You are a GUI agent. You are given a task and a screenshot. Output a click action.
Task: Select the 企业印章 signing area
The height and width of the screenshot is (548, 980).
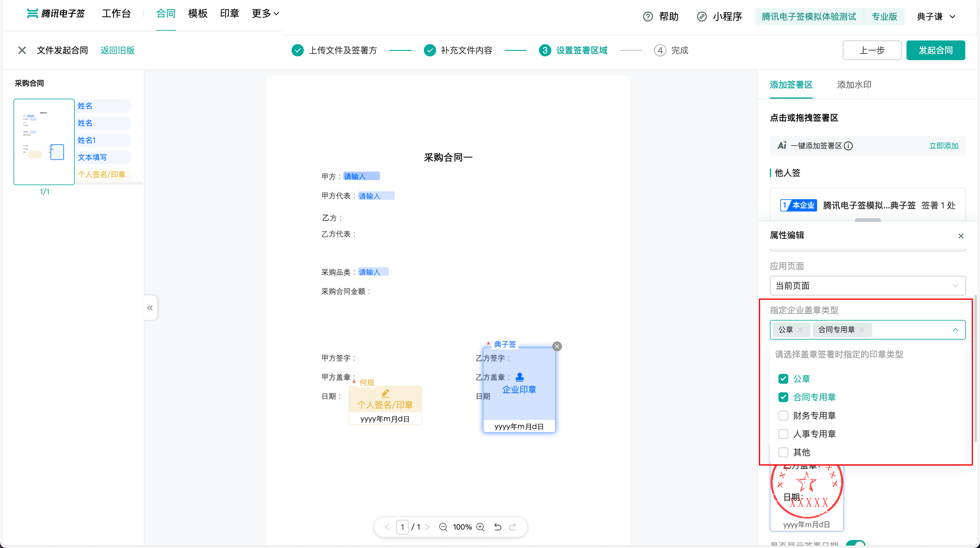[x=519, y=389]
